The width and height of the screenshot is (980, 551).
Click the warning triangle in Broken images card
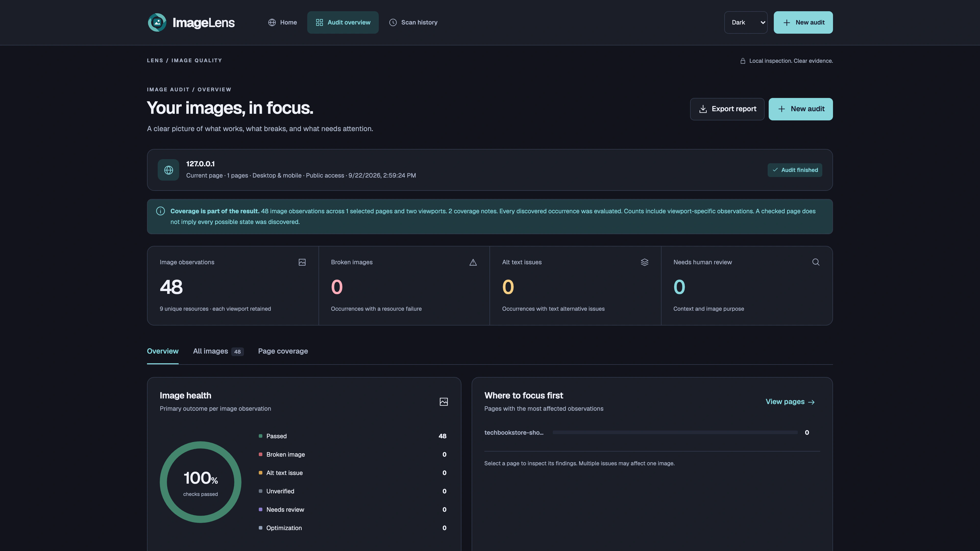click(473, 262)
